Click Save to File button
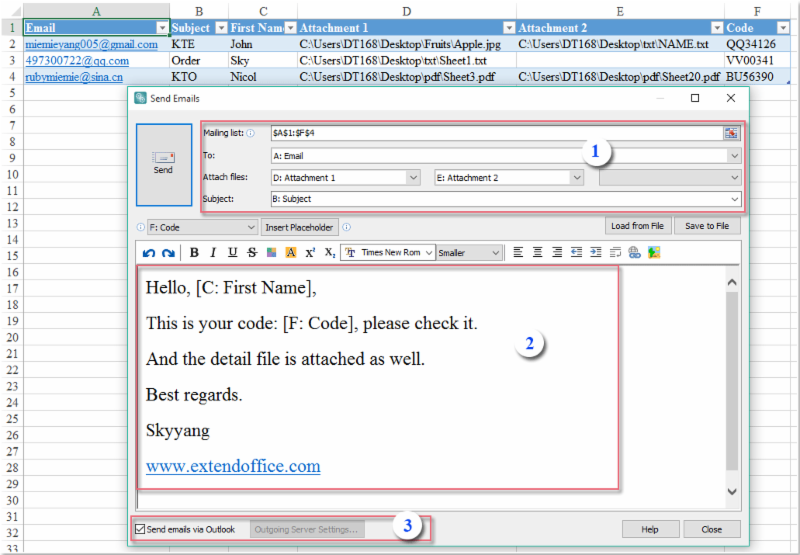800x555 pixels. (707, 226)
